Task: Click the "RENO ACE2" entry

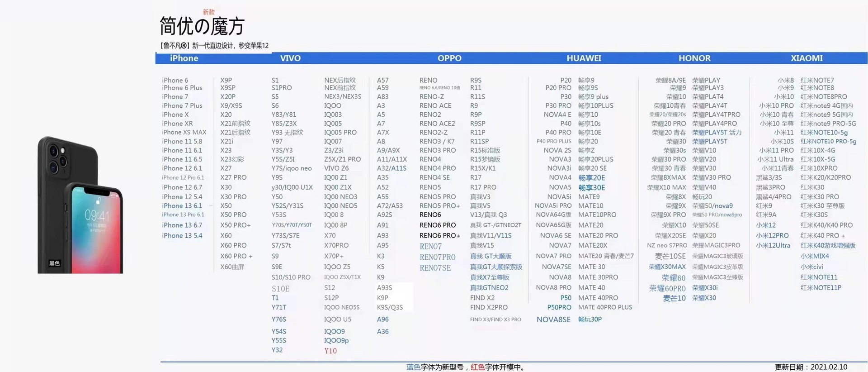Action: point(437,124)
